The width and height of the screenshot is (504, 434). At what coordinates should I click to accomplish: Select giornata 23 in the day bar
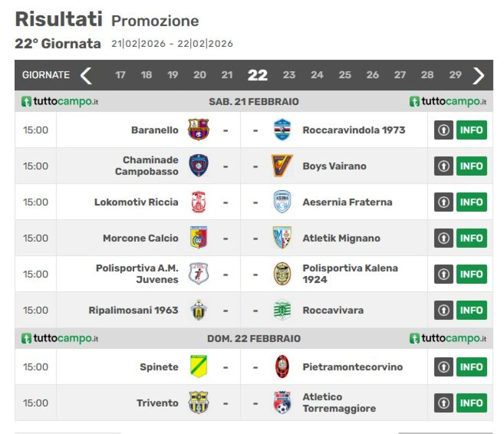point(289,75)
